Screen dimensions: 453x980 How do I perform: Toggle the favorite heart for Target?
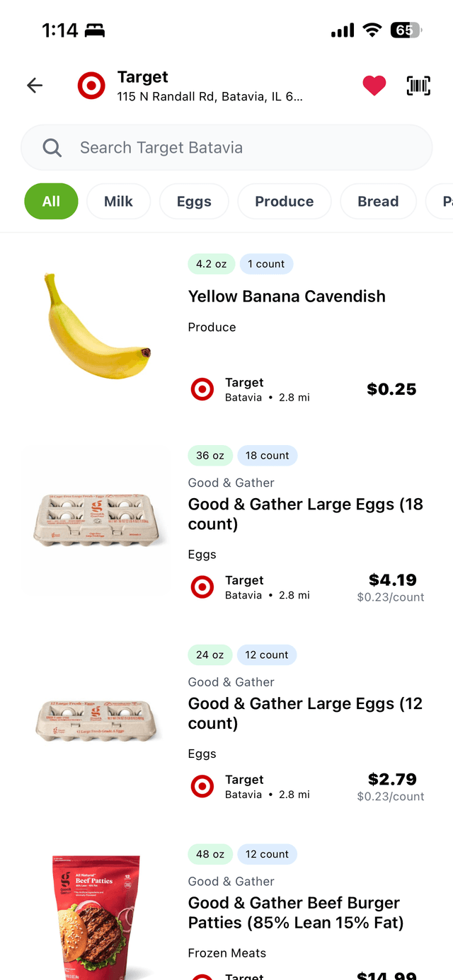click(374, 86)
